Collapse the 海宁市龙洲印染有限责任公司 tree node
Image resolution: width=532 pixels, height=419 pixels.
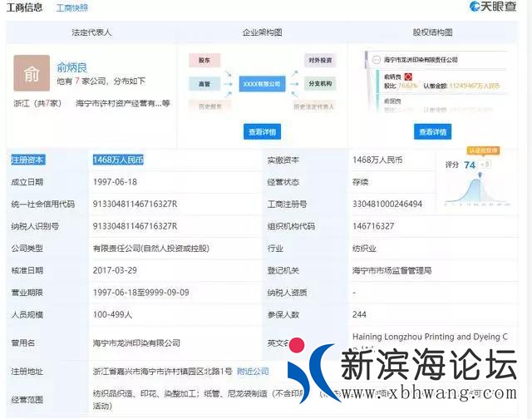tap(376, 60)
